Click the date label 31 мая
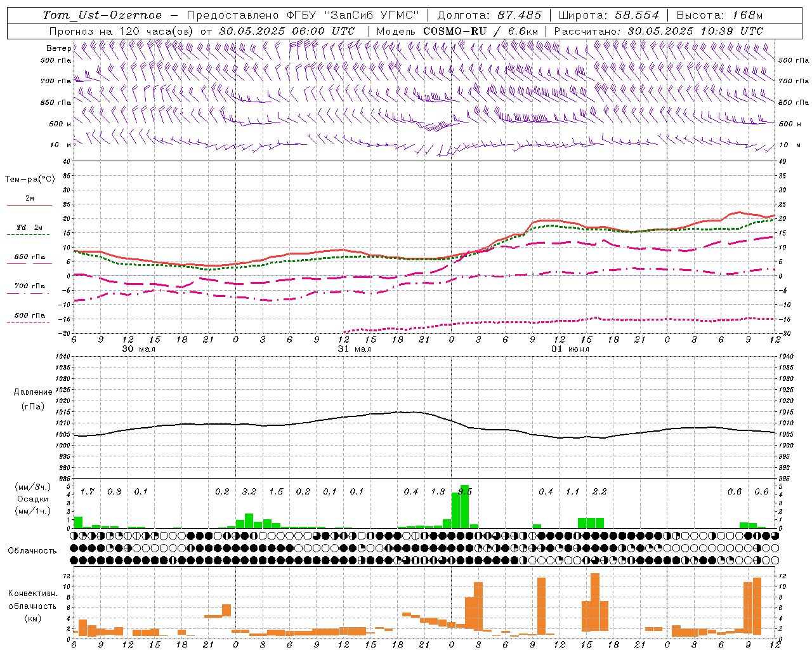The height and width of the screenshot is (650, 812). click(354, 349)
